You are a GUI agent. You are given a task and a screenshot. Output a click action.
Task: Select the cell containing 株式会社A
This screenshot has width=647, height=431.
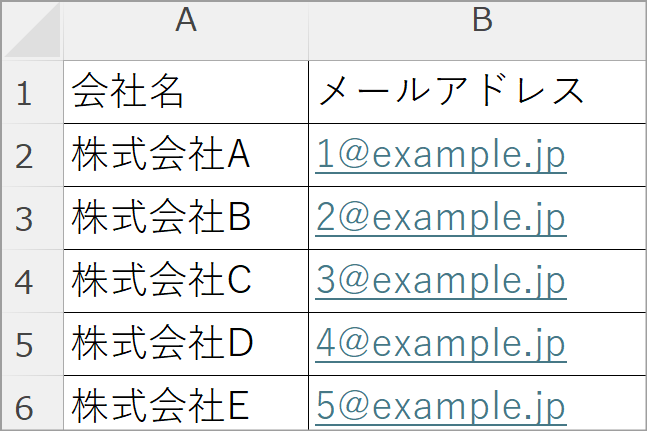tap(186, 155)
